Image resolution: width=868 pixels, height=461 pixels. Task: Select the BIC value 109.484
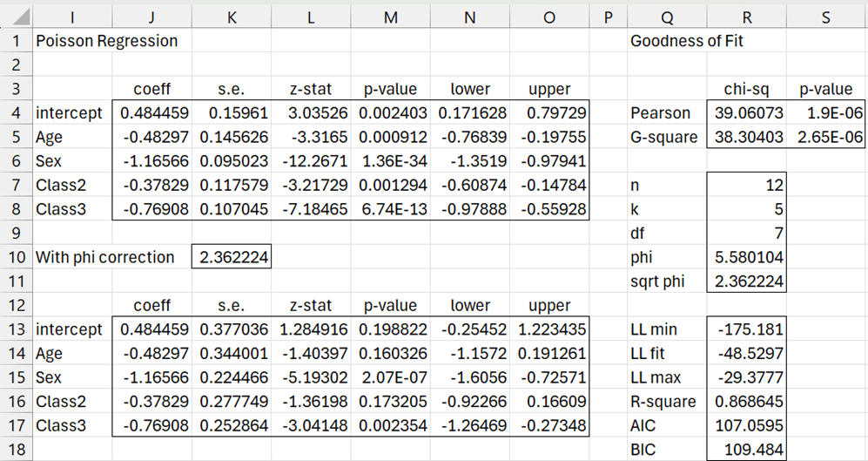747,451
